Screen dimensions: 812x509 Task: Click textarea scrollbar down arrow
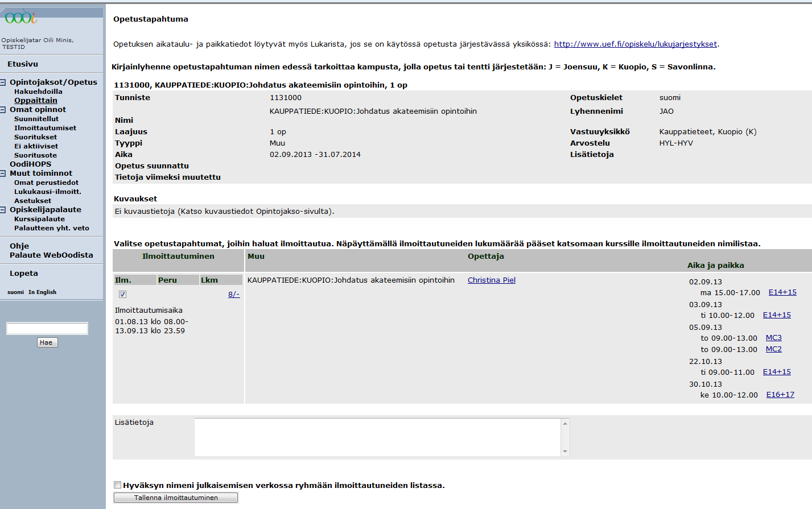coord(565,452)
